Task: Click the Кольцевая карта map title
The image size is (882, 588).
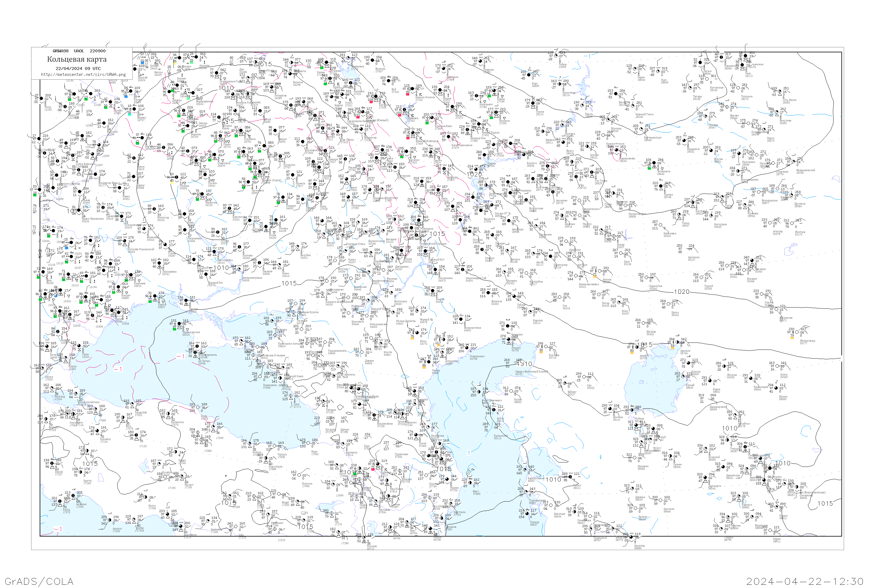Action: click(x=77, y=59)
